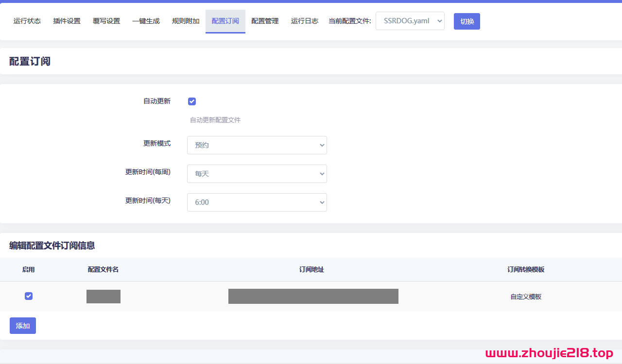Open the SSRDOG.yaml config file selector
622x364 pixels.
coord(410,21)
